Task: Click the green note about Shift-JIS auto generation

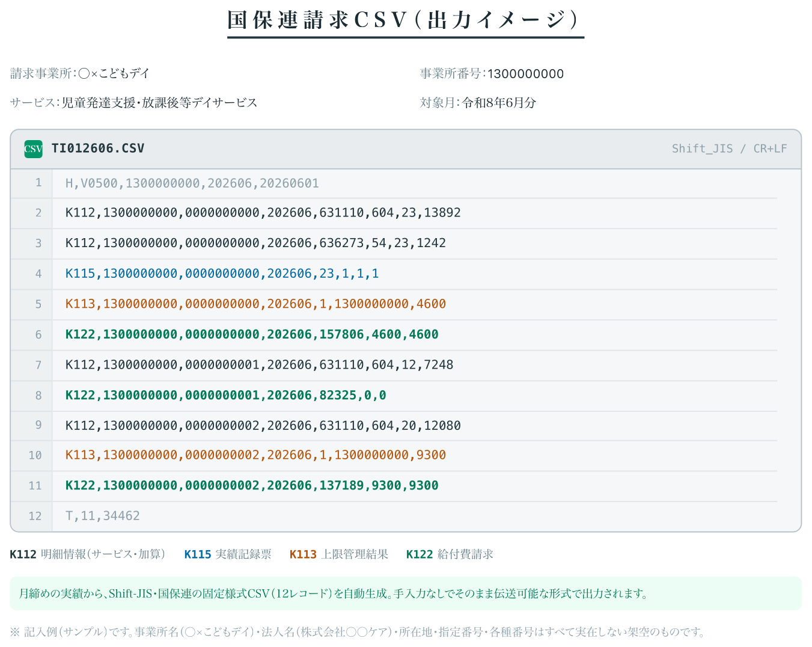Action: pos(406,593)
